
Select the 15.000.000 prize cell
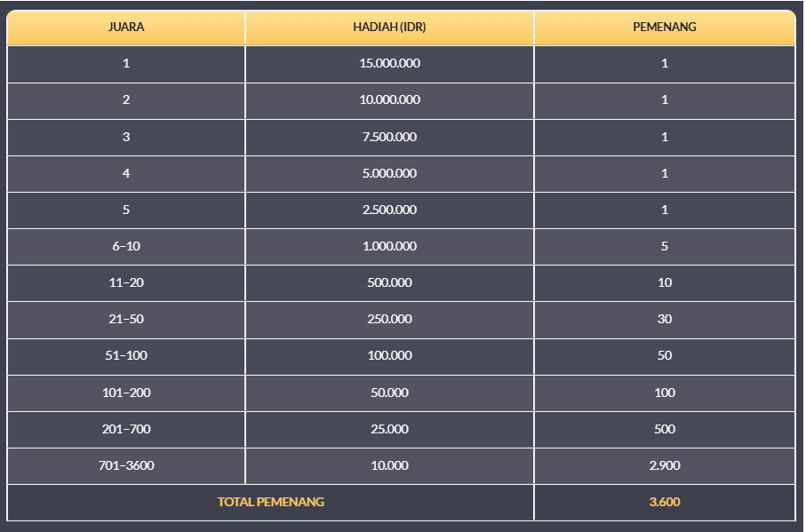click(389, 63)
